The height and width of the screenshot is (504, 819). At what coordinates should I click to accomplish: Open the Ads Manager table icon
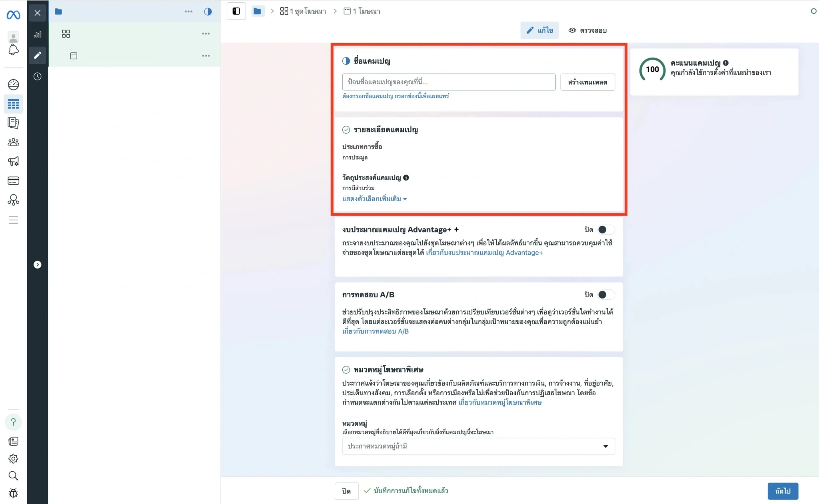(x=13, y=104)
